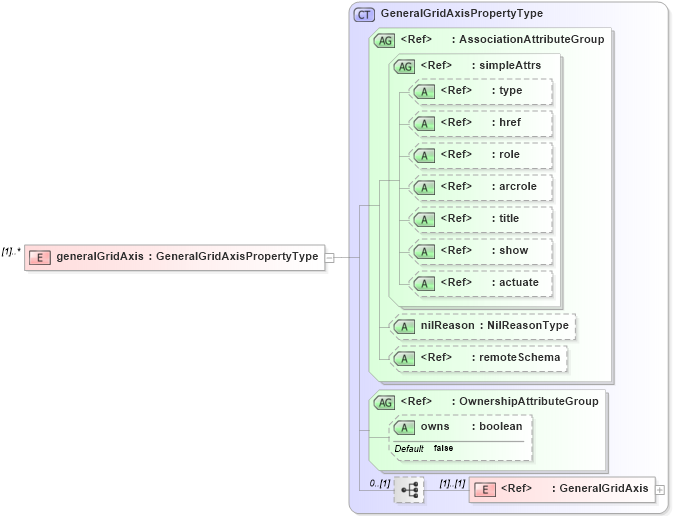Click the A icon of actuate attribute

pos(424,283)
